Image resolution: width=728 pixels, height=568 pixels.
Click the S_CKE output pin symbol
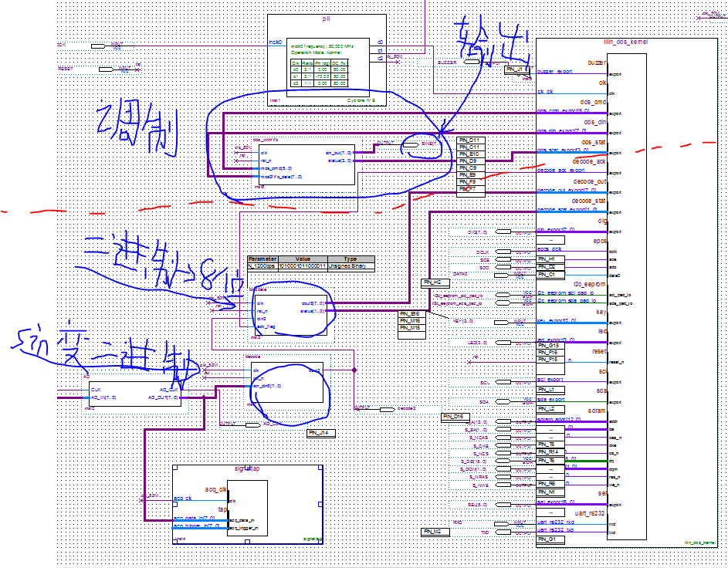click(503, 446)
